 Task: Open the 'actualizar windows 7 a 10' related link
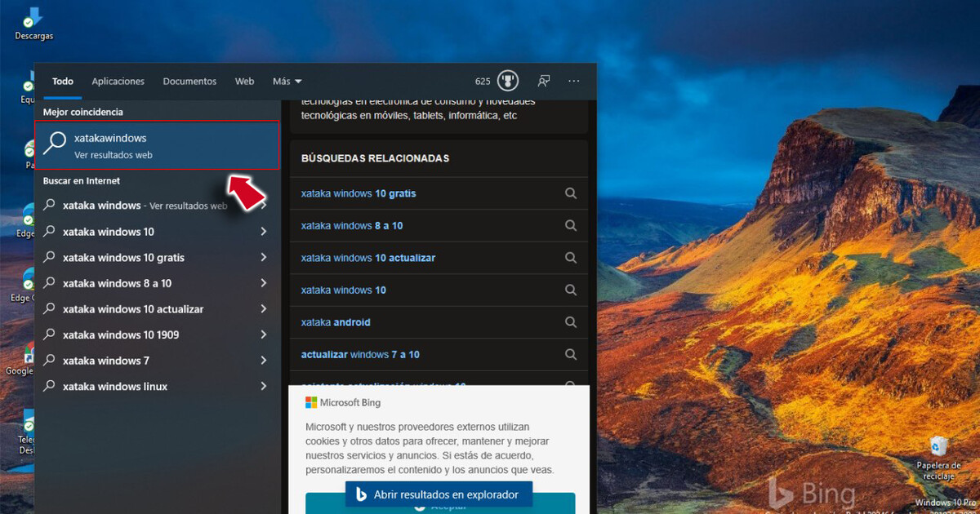pos(360,355)
